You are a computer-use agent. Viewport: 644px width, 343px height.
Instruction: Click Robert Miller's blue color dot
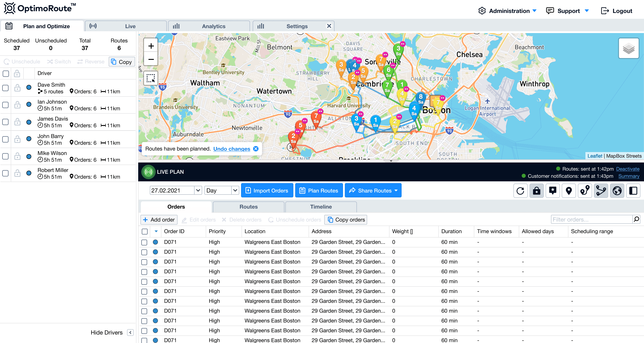coord(29,173)
